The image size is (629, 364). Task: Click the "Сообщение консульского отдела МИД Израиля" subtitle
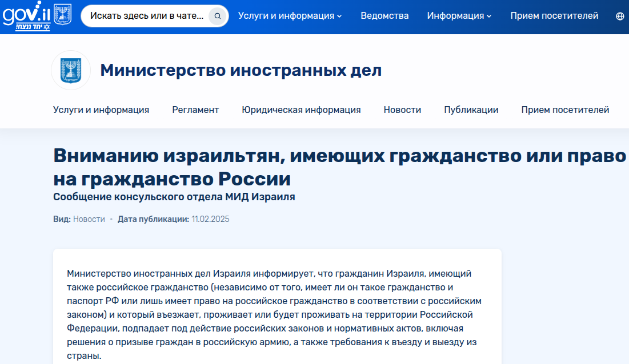(174, 197)
